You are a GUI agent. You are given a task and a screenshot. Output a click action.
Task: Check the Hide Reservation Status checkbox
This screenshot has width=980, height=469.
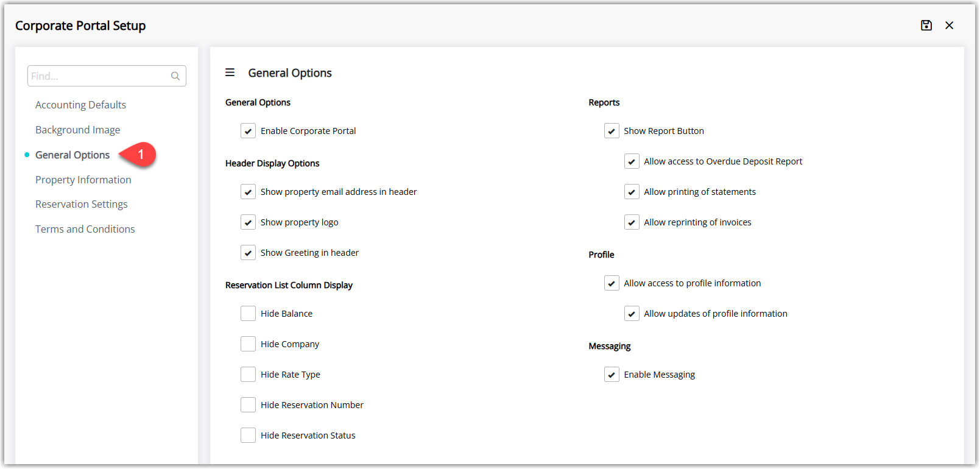248,435
